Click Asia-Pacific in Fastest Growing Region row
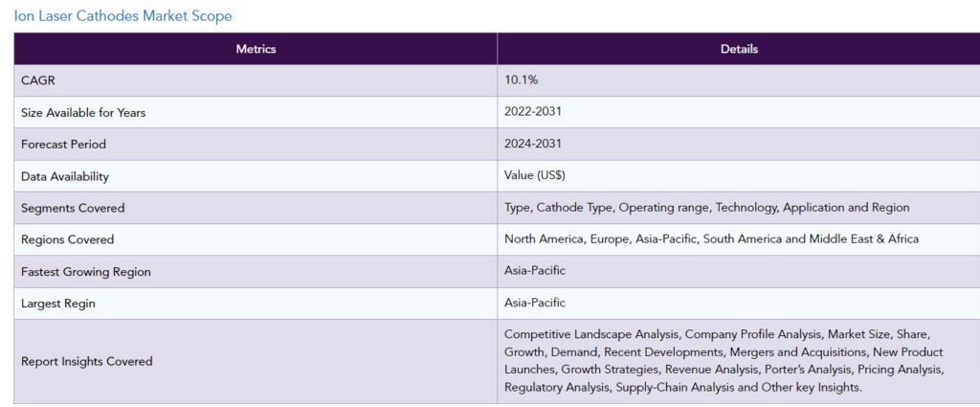The image size is (980, 407). pyautogui.click(x=535, y=271)
